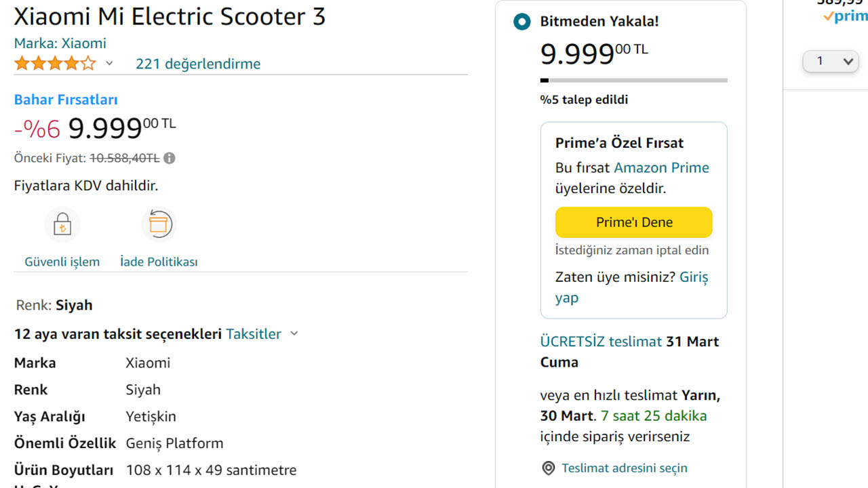Open the 221 değerlendirme reviews link
This screenshot has width=868, height=488.
coord(198,64)
